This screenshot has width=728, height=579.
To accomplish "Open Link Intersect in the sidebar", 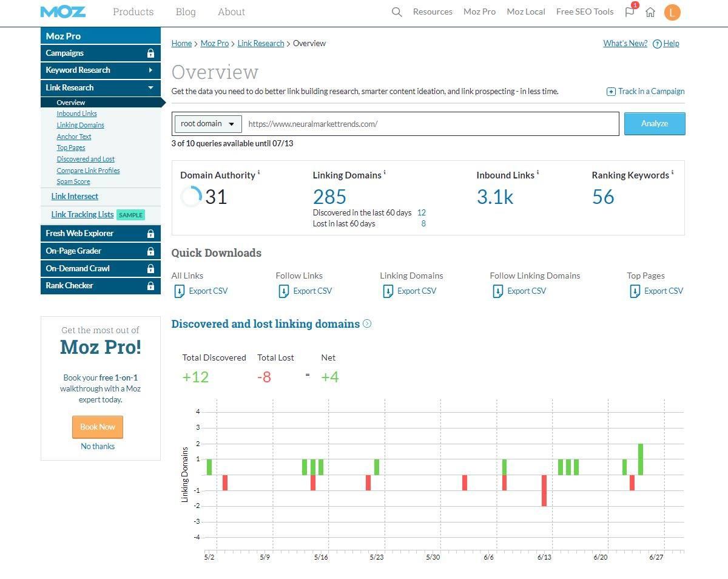I will (75, 197).
